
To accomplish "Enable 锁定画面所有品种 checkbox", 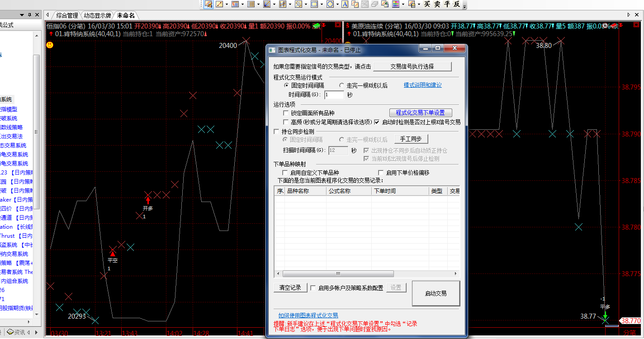I will tap(286, 113).
